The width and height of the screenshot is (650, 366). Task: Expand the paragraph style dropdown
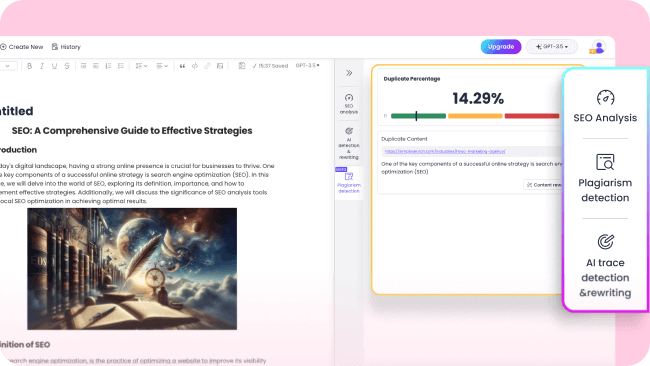pyautogui.click(x=8, y=66)
